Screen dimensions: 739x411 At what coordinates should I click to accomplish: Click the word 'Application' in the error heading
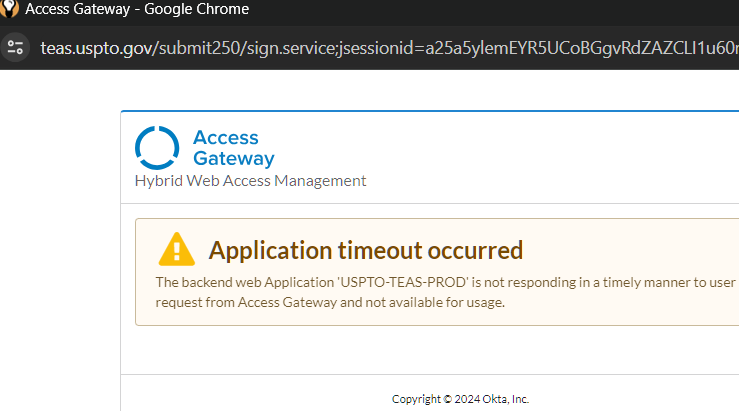[271, 251]
